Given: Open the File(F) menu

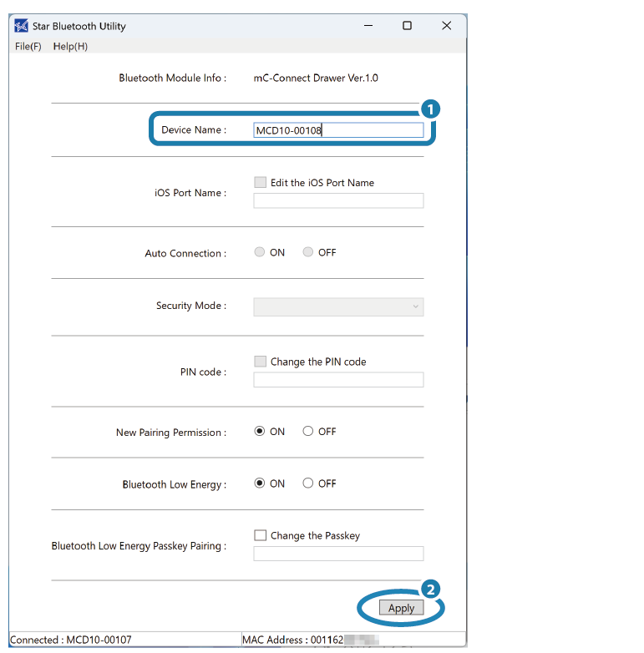Looking at the screenshot, I should click(28, 46).
